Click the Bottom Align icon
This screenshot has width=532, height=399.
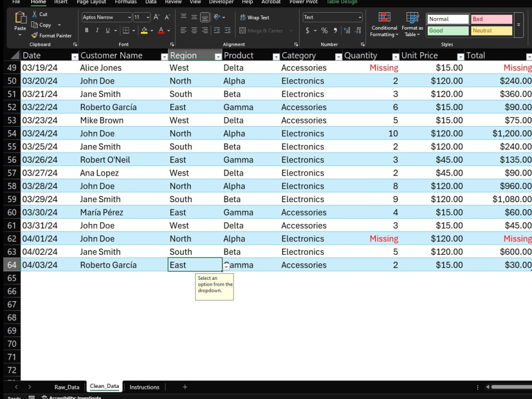coord(205,17)
